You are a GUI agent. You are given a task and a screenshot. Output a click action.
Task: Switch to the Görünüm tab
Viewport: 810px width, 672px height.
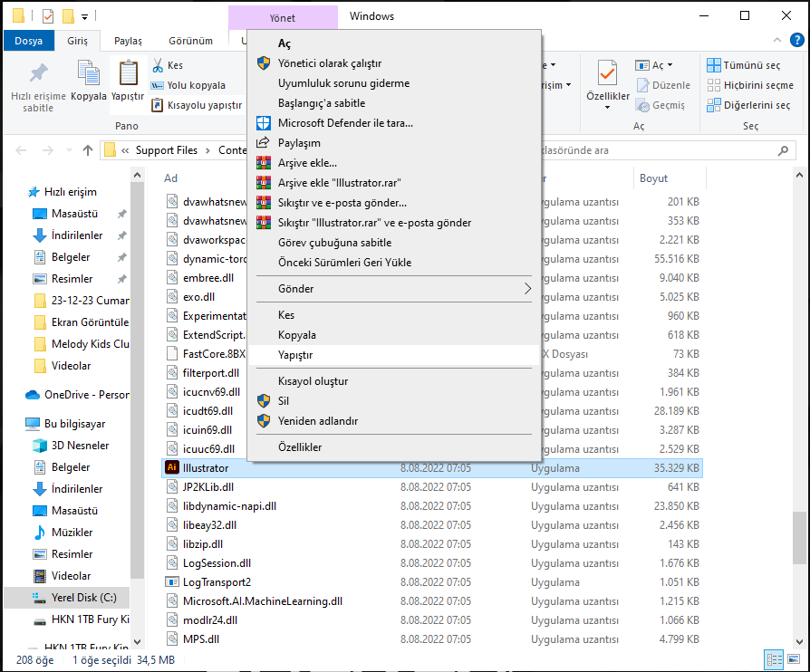coord(190,41)
